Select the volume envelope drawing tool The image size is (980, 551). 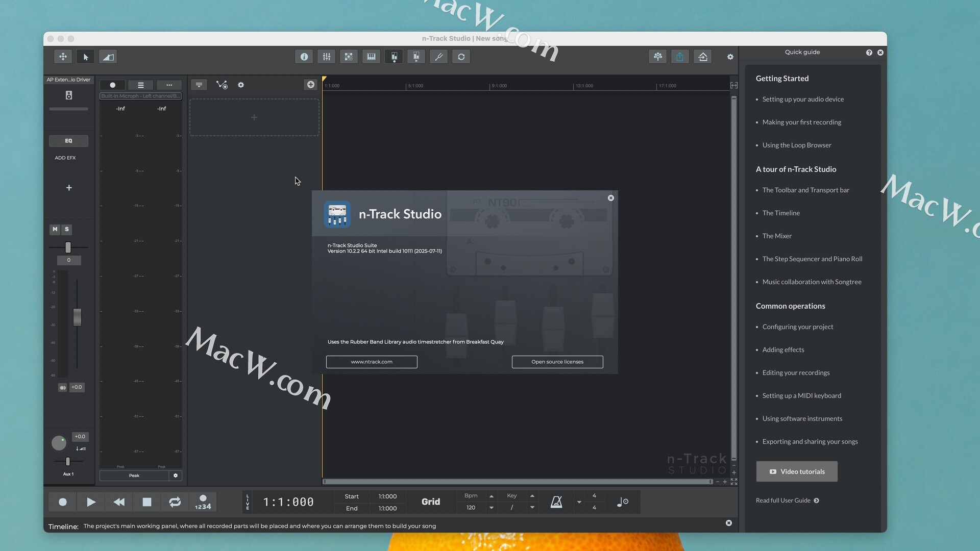(108, 57)
